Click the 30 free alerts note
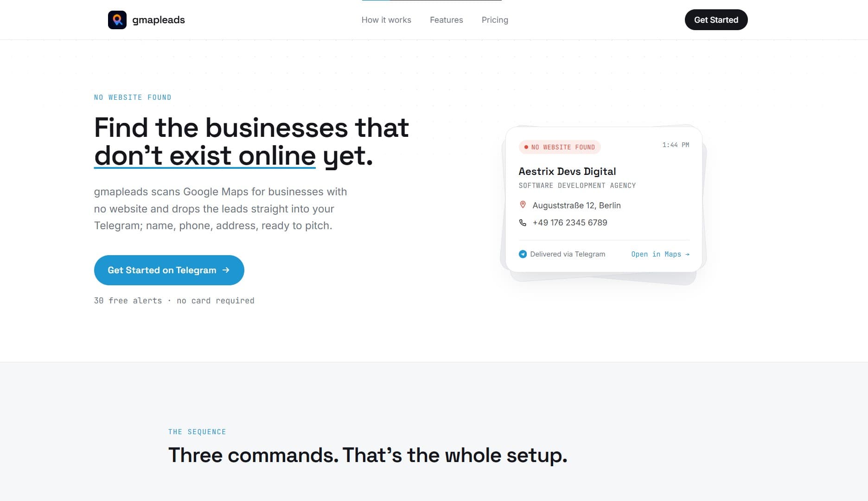The width and height of the screenshot is (868, 501). click(174, 301)
